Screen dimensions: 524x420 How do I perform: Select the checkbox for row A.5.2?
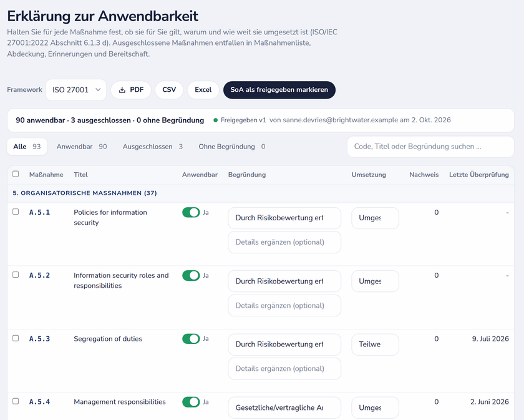click(x=16, y=275)
